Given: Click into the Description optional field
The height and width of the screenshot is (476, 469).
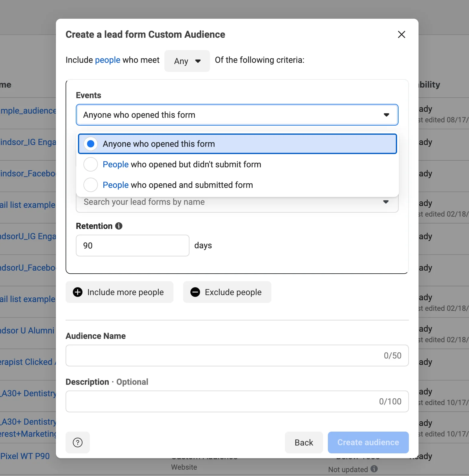Looking at the screenshot, I should [222, 401].
